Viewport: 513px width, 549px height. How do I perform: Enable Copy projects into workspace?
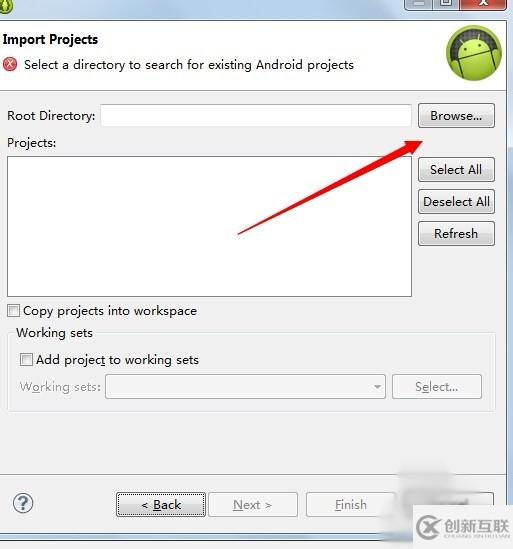pos(13,311)
